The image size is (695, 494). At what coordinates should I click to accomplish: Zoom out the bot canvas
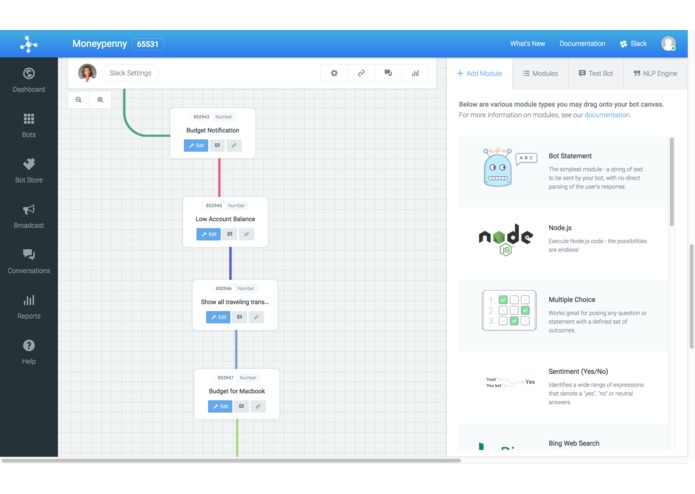(78, 100)
